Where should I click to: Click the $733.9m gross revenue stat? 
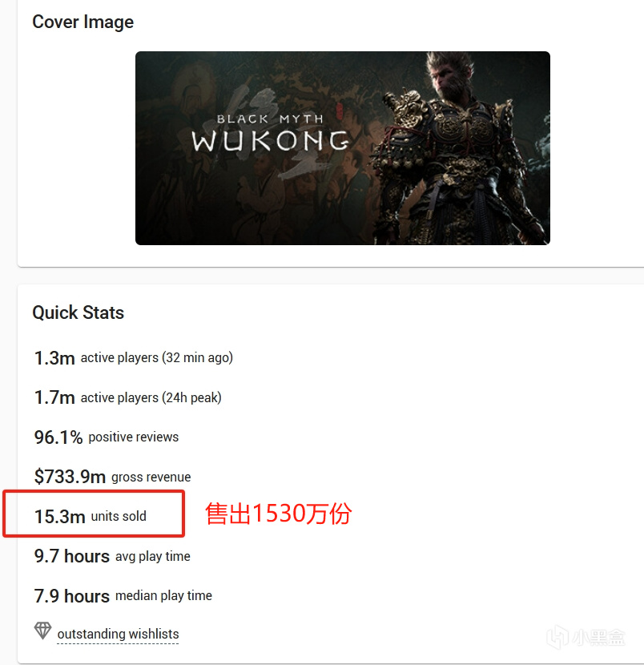pyautogui.click(x=112, y=477)
